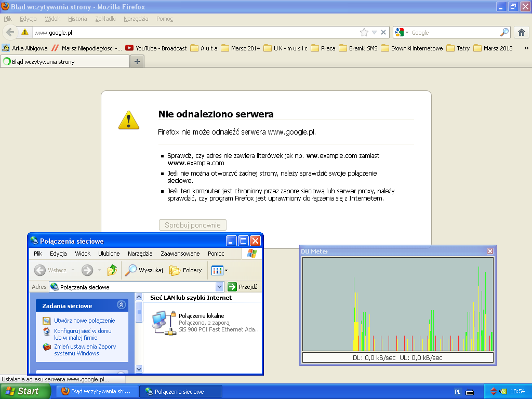Open the address bar history dropdown arrow

pyautogui.click(x=374, y=33)
